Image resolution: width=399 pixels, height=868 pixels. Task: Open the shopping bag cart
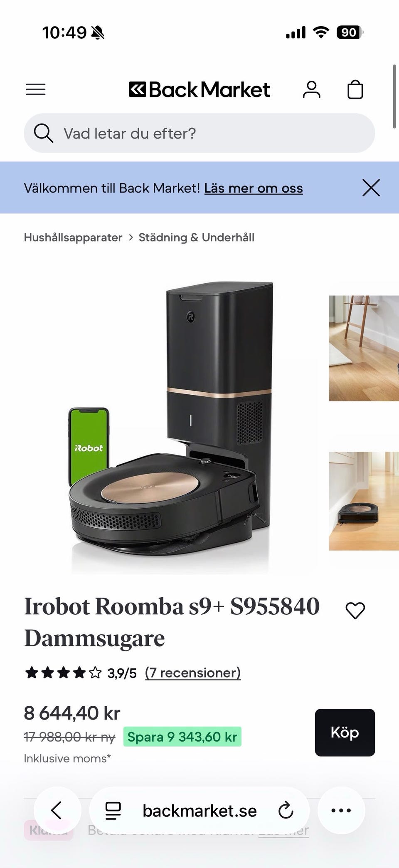355,89
